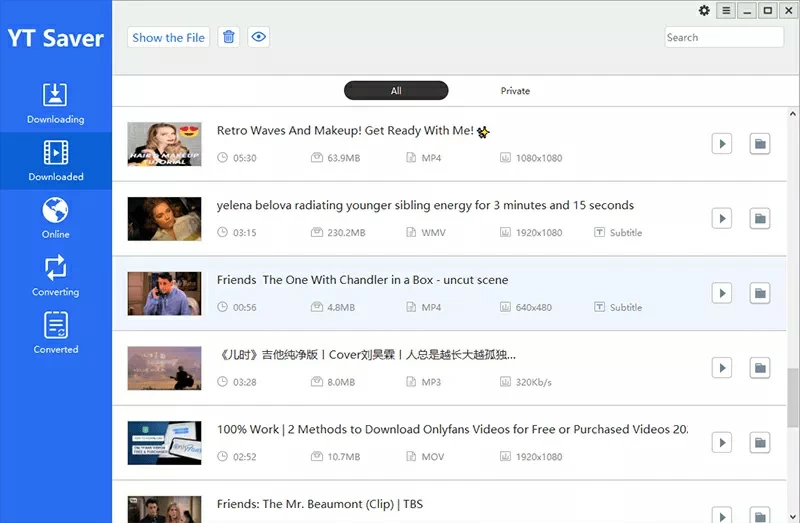Play the 100% Work Methods video

720,442
